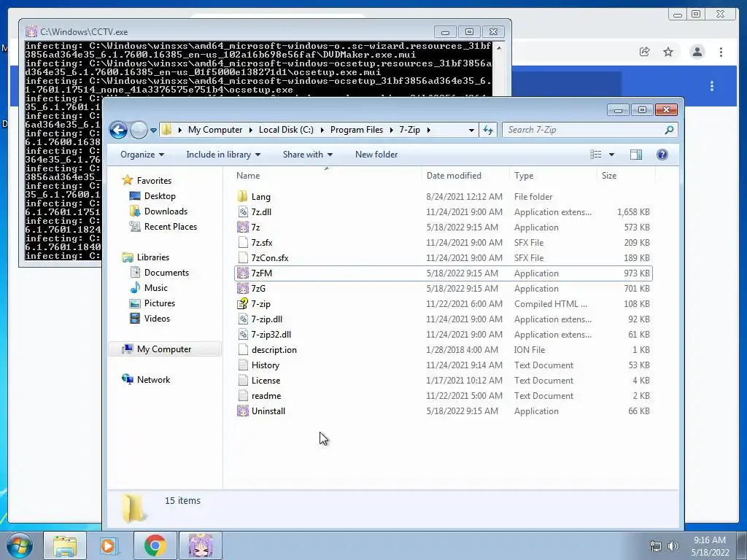Sort by Date modified column

click(x=454, y=176)
